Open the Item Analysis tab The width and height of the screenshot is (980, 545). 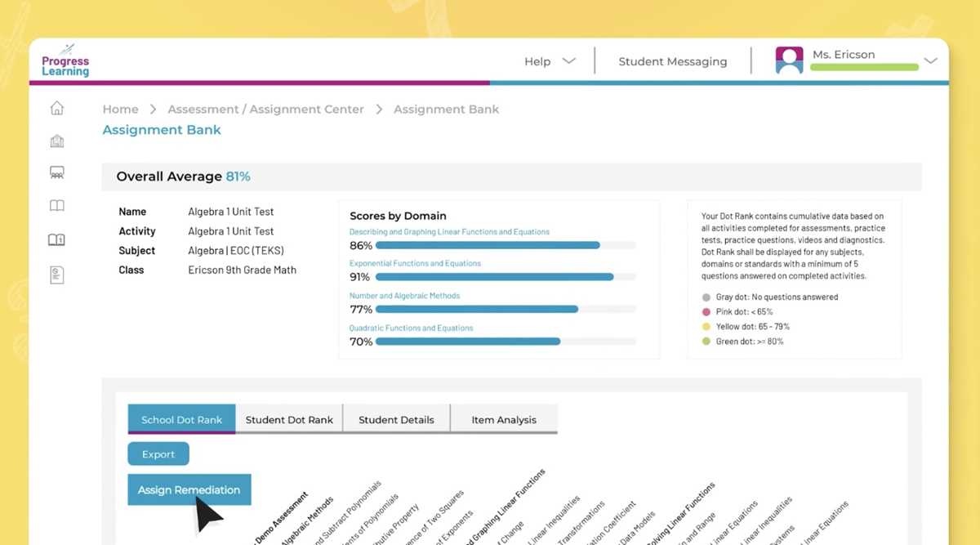point(504,419)
